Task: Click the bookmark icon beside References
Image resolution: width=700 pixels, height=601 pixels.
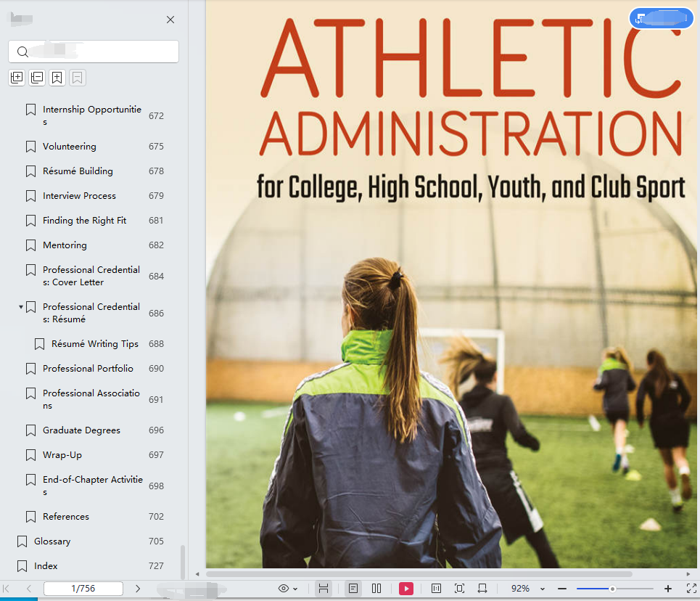Action: point(30,517)
